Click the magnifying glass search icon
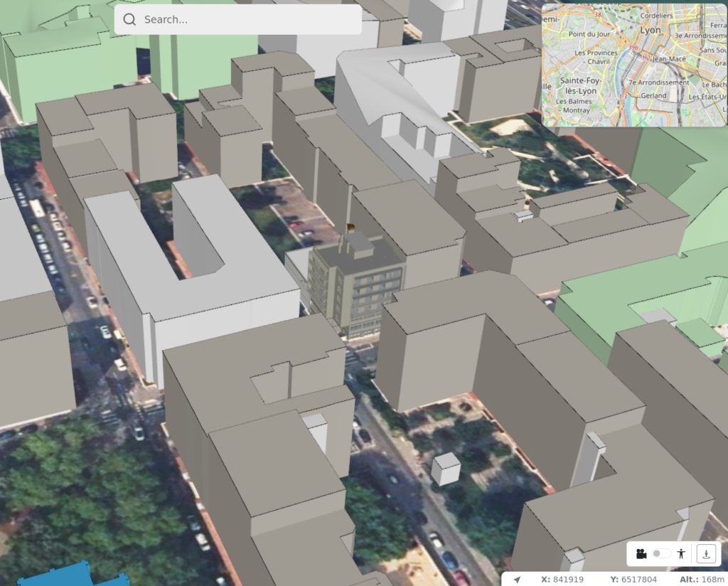The image size is (728, 586). pos(130,19)
